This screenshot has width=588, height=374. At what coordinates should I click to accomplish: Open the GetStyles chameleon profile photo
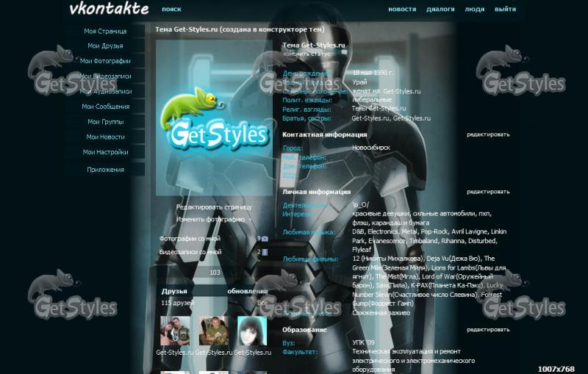tap(214, 118)
